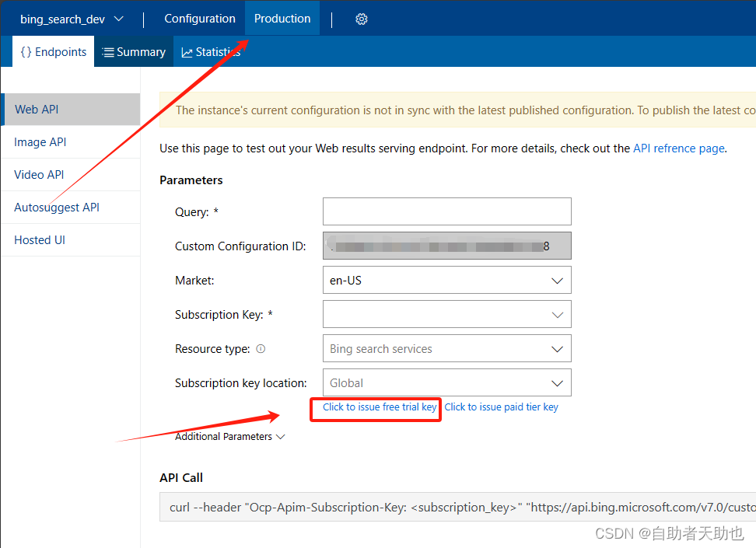Expand Additional Parameters section
The height and width of the screenshot is (548, 756).
pyautogui.click(x=230, y=436)
